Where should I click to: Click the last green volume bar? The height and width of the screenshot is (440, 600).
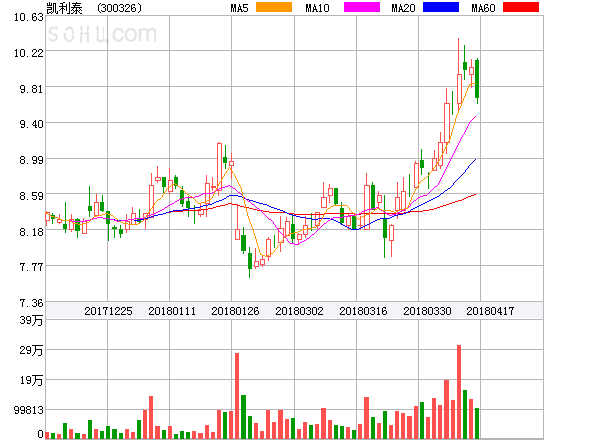point(477,423)
